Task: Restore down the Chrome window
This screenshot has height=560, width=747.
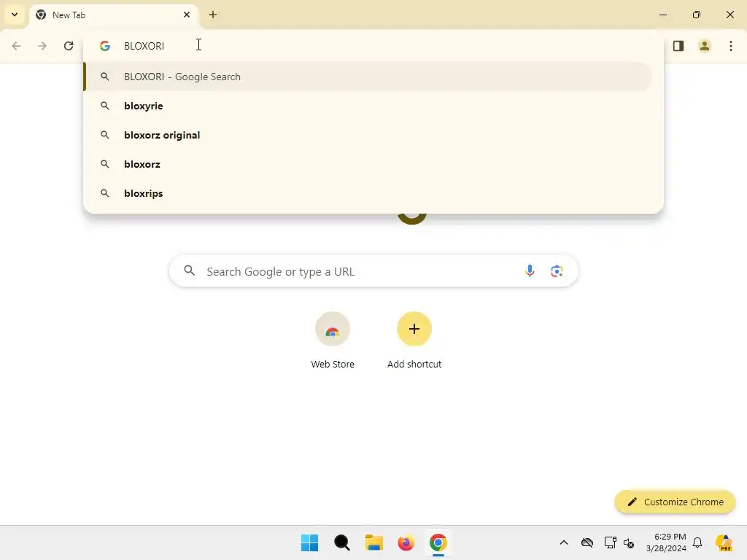Action: pyautogui.click(x=697, y=15)
